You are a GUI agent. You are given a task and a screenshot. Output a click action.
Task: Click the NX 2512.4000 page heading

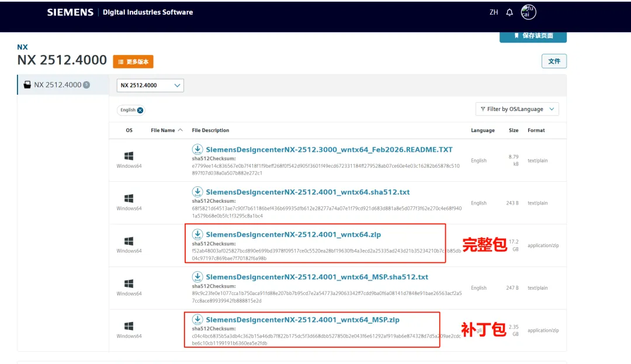[x=62, y=60]
